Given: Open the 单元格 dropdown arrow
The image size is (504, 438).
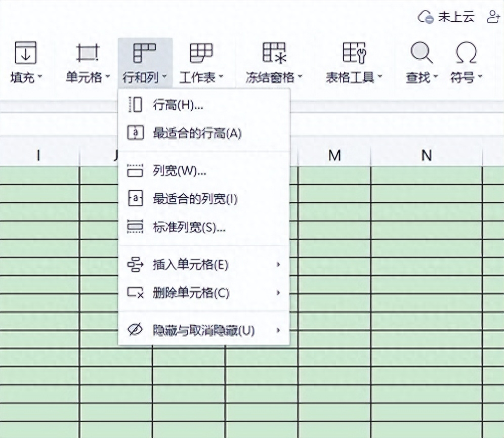Looking at the screenshot, I should (108, 76).
